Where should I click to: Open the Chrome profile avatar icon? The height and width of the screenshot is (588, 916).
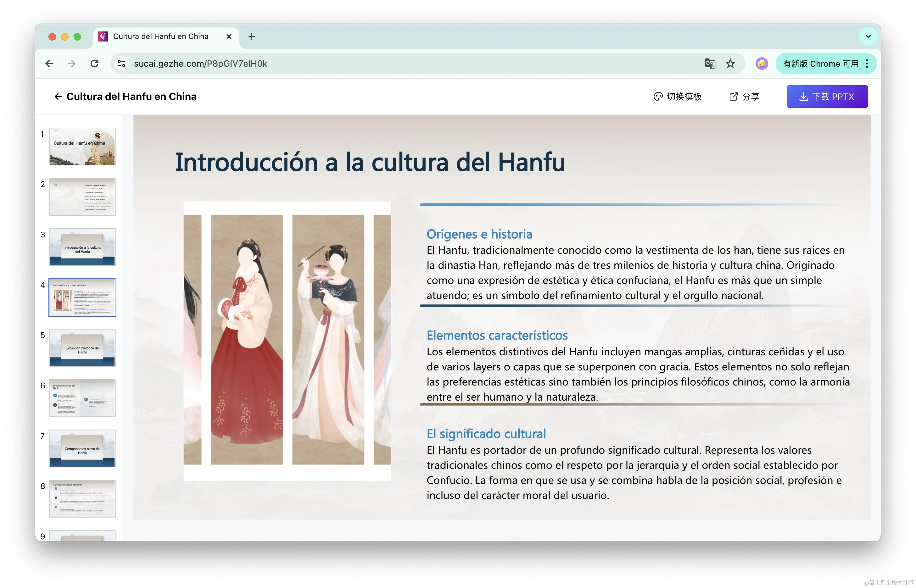tap(761, 64)
